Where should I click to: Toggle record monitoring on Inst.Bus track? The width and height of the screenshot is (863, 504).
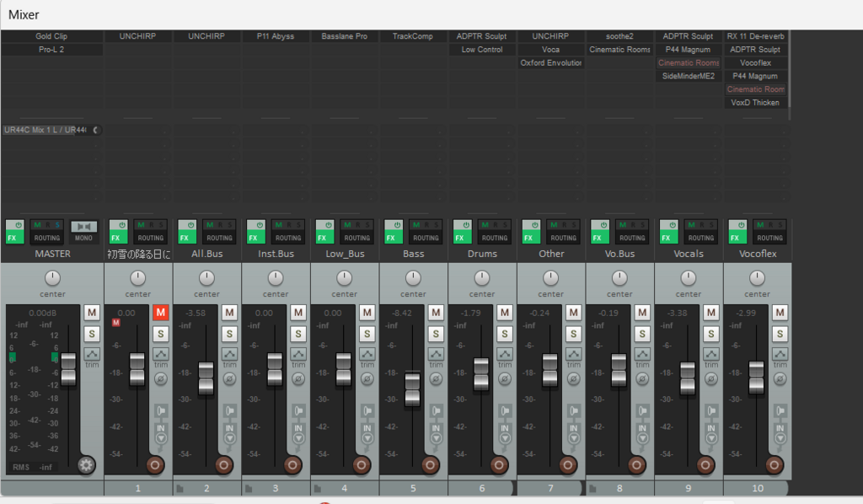click(298, 410)
